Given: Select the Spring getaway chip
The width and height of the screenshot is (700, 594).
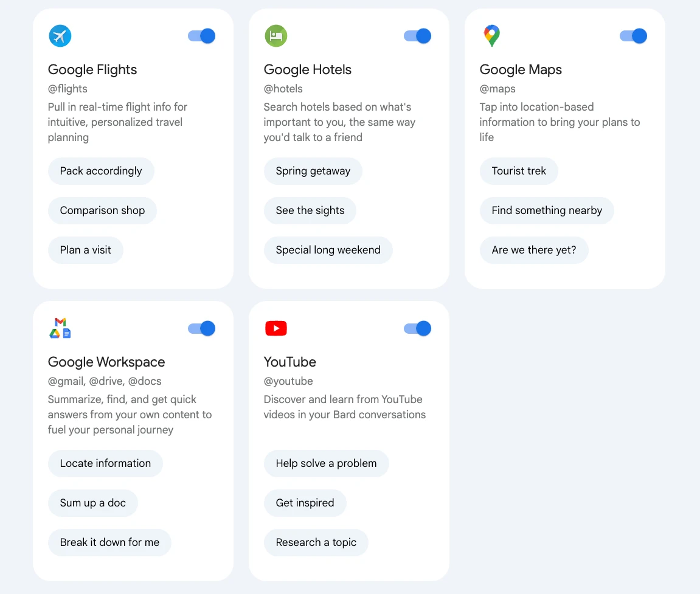Looking at the screenshot, I should [x=313, y=171].
